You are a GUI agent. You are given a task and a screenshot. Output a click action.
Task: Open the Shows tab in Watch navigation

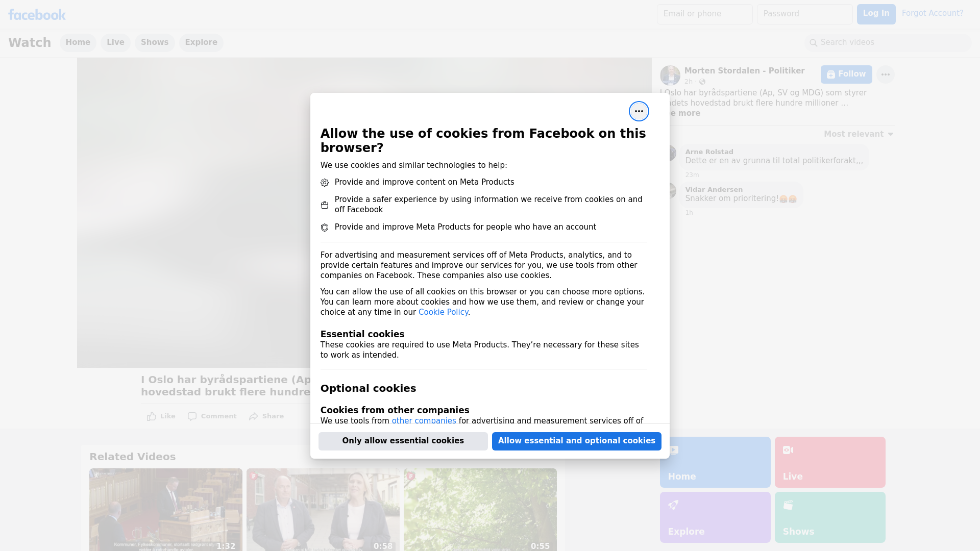pyautogui.click(x=155, y=42)
